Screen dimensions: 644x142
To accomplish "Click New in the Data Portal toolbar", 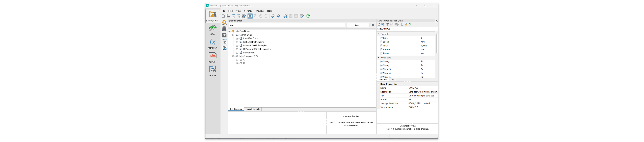I will click(x=379, y=25).
